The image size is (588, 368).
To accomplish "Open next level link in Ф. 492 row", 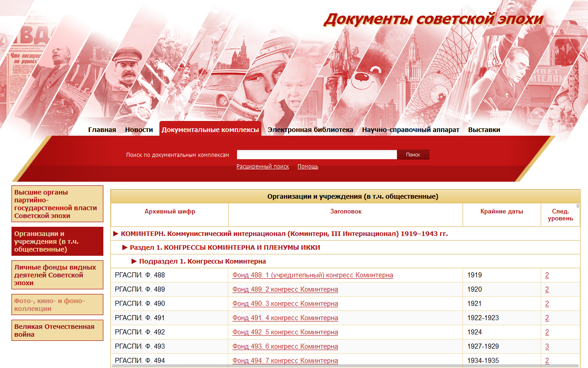I will 547,332.
